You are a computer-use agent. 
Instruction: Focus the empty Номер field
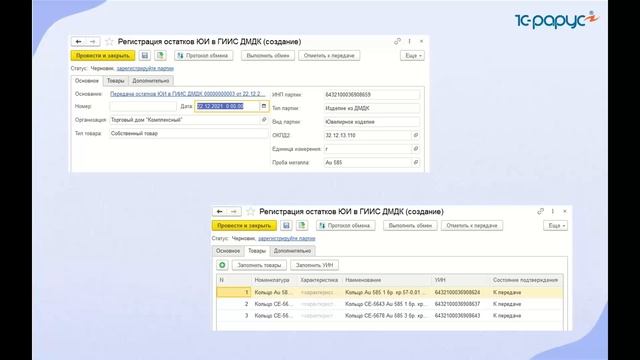point(143,106)
